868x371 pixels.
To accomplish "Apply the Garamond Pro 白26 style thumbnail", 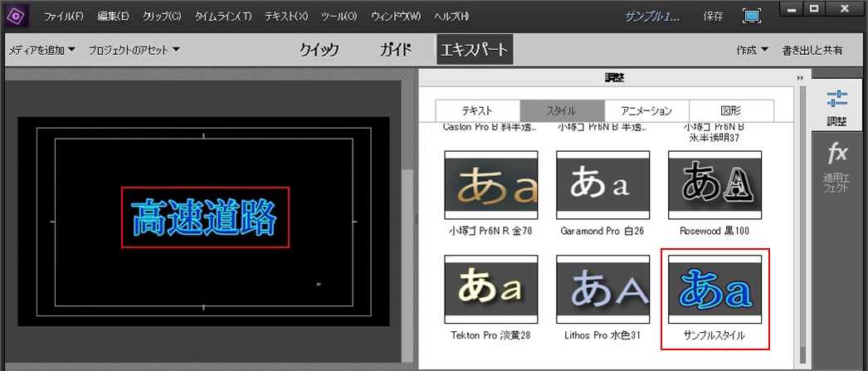I will pos(602,185).
